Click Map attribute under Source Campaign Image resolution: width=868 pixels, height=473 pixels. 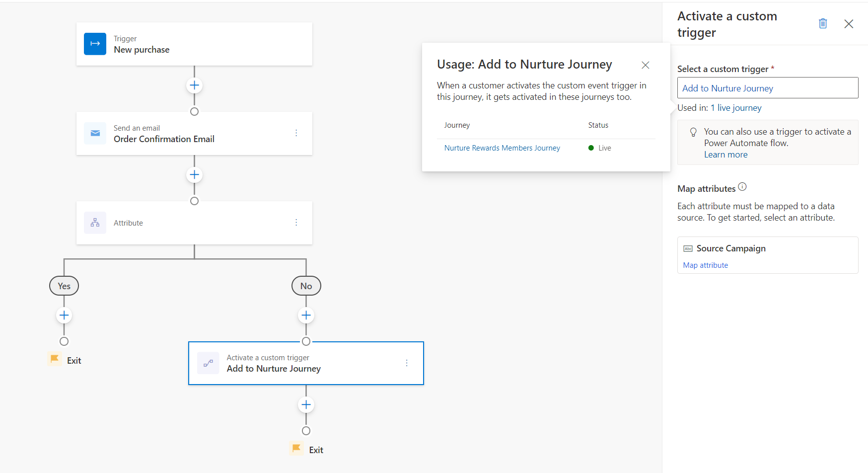pyautogui.click(x=705, y=265)
